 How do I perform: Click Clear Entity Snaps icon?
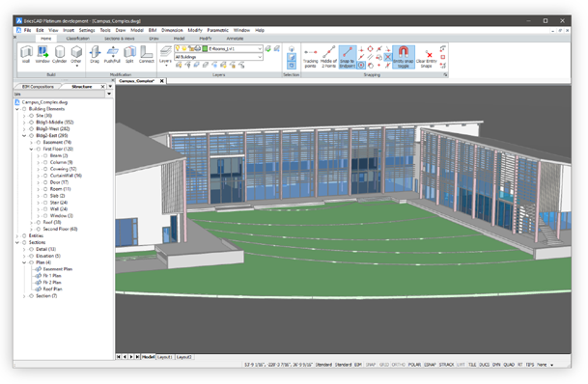tap(427, 59)
